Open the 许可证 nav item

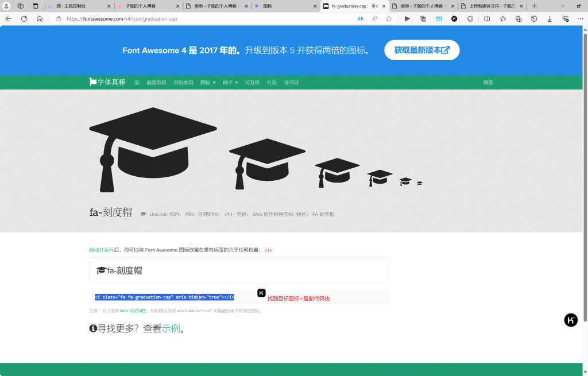click(x=291, y=83)
